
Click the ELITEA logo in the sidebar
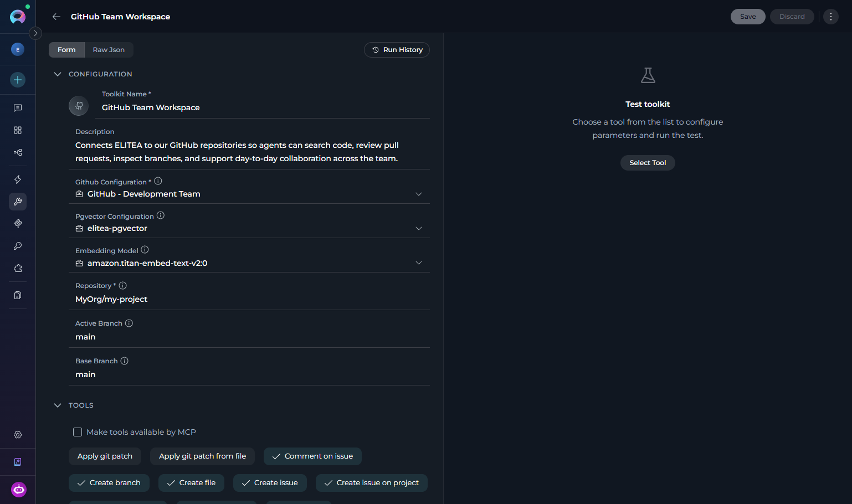pyautogui.click(x=18, y=17)
